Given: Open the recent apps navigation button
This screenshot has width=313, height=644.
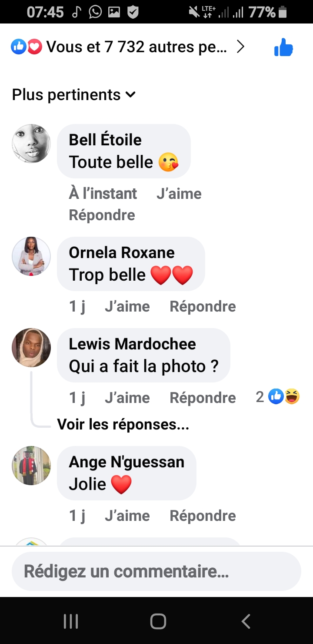Looking at the screenshot, I should point(71,621).
